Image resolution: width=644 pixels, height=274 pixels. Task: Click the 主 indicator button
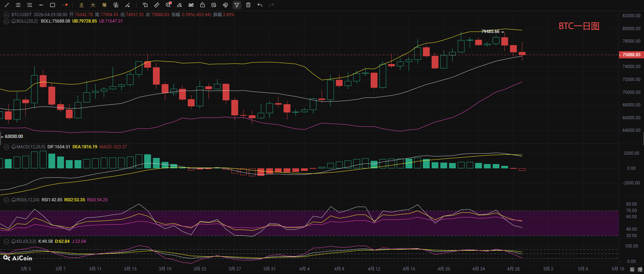click(82, 5)
